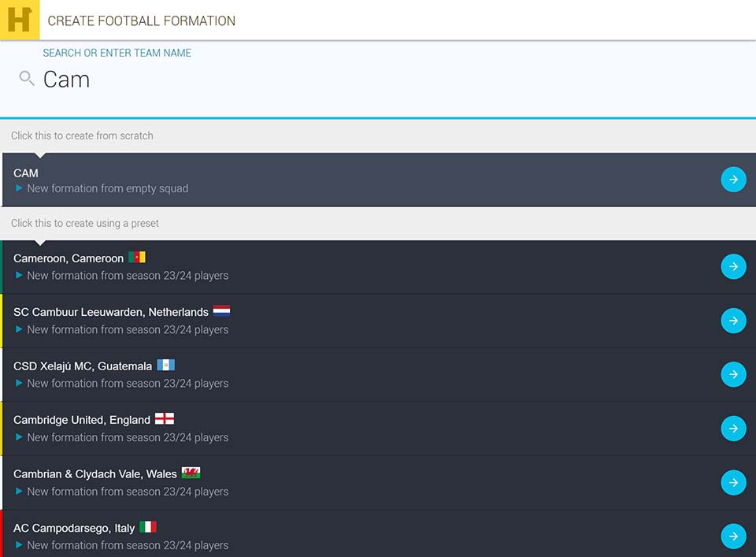Click the SEARCH OR ENTER TEAM NAME label

point(117,53)
